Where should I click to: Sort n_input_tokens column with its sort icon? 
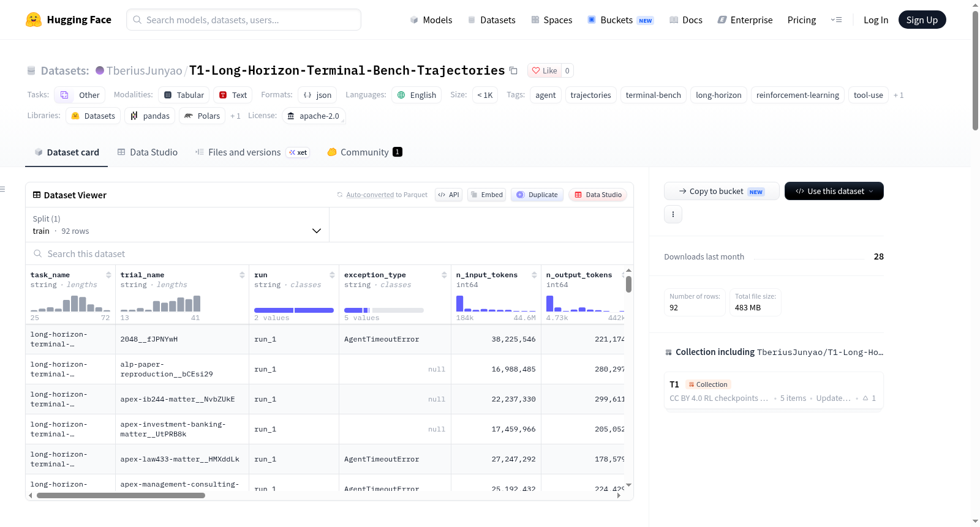pos(534,275)
